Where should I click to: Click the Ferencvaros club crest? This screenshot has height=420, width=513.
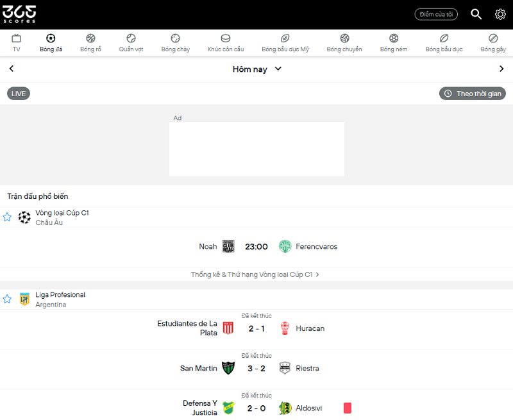[x=285, y=247]
